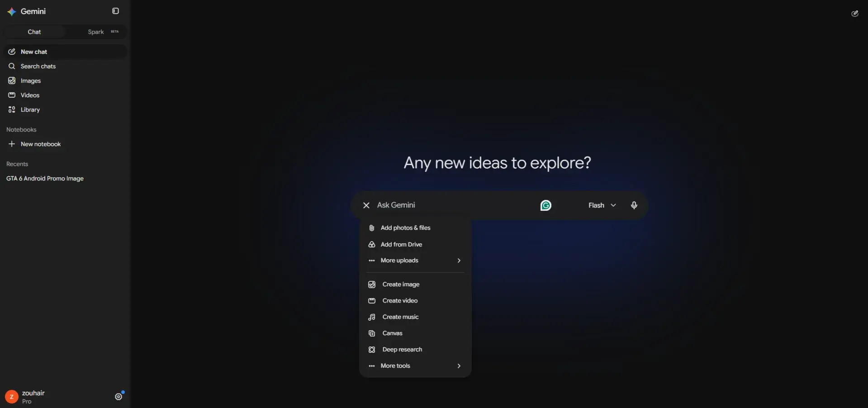Screen dimensions: 868x408
Task: Click the Videos sidebar icon
Action: pos(12,95)
